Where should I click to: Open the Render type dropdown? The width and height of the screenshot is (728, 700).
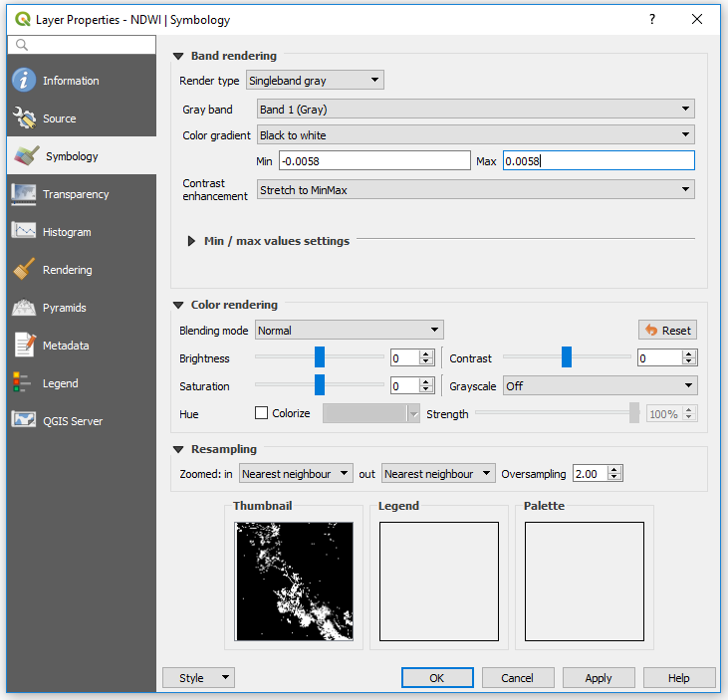[x=315, y=81]
